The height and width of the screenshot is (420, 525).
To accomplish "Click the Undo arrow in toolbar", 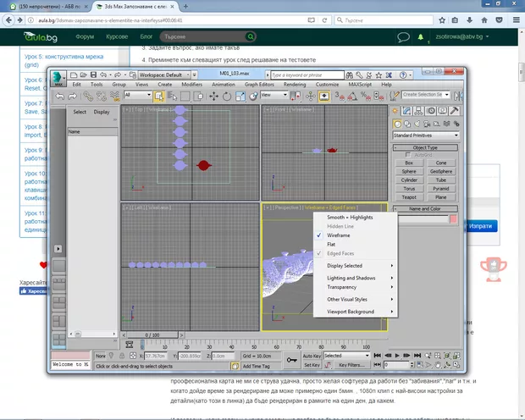I will click(x=59, y=96).
